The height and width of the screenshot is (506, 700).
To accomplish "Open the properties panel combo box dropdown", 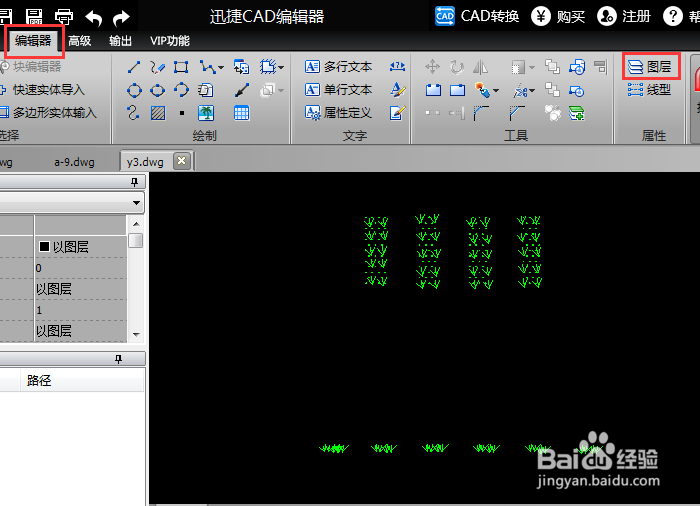I will [x=136, y=203].
